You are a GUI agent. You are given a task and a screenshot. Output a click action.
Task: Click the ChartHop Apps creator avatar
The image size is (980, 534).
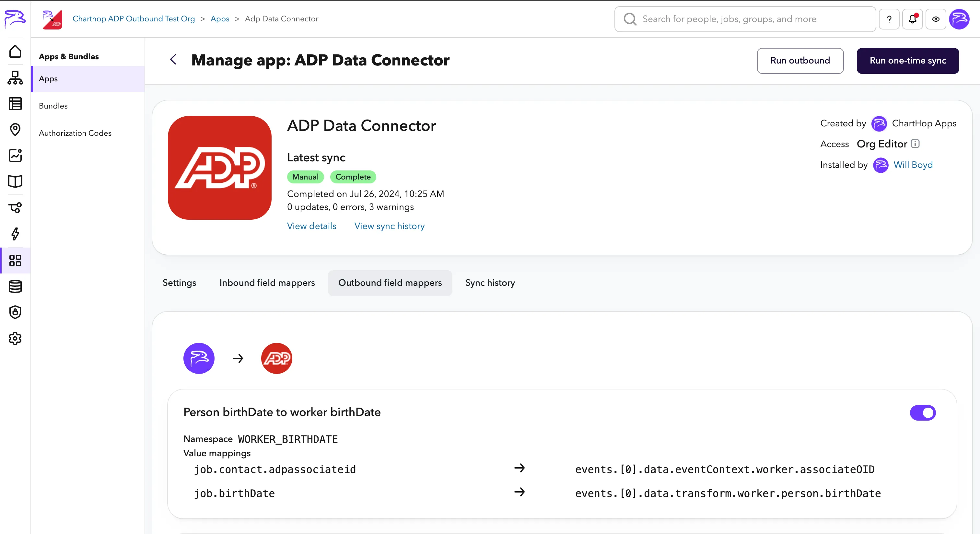[879, 123]
